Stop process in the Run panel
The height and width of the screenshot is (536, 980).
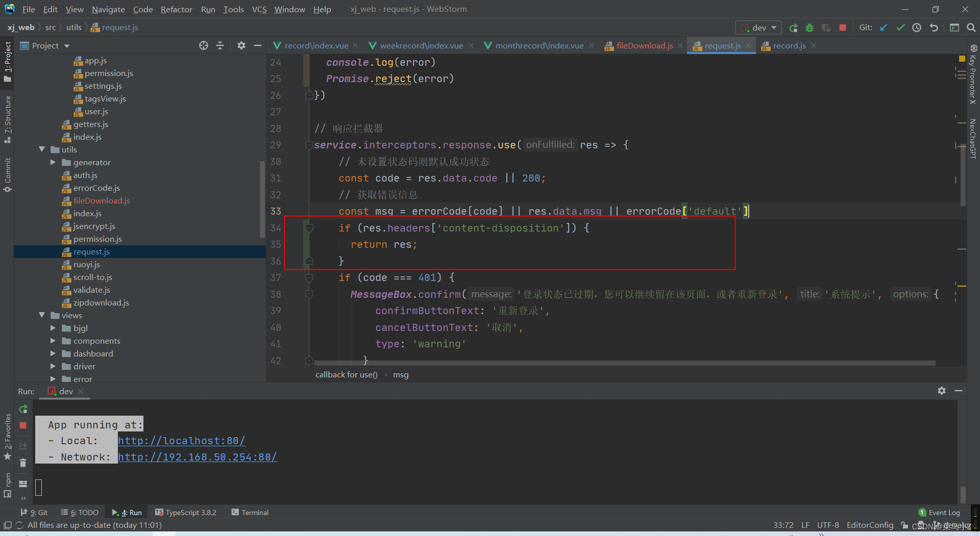[23, 425]
